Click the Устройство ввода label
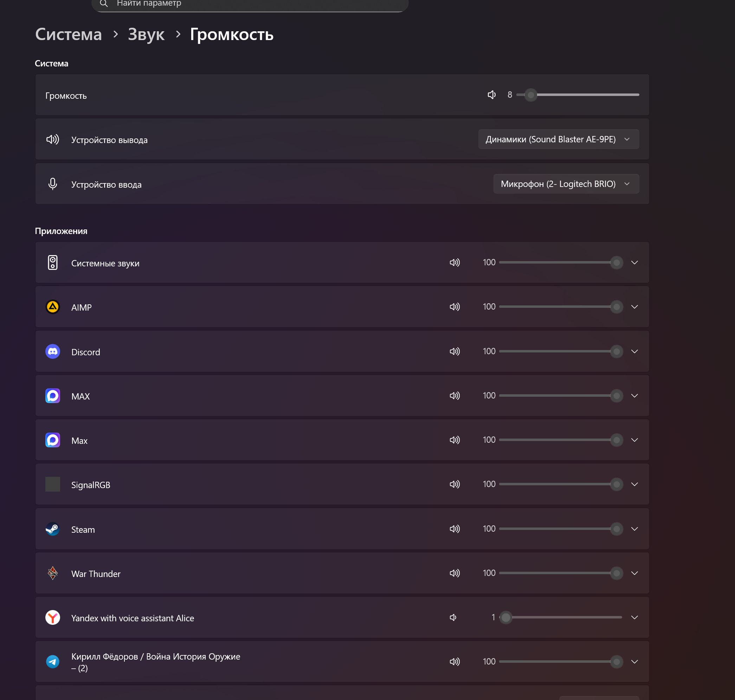This screenshot has width=735, height=700. (107, 184)
